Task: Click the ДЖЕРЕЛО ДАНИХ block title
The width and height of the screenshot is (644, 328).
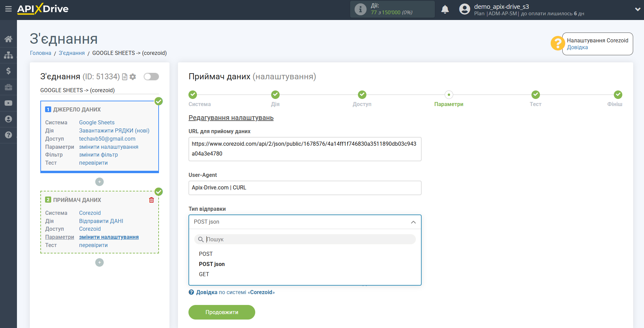Action: (x=77, y=109)
